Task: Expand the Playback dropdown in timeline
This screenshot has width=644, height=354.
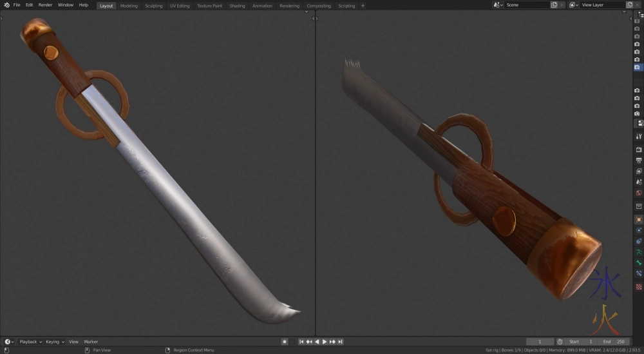Action: [x=29, y=342]
